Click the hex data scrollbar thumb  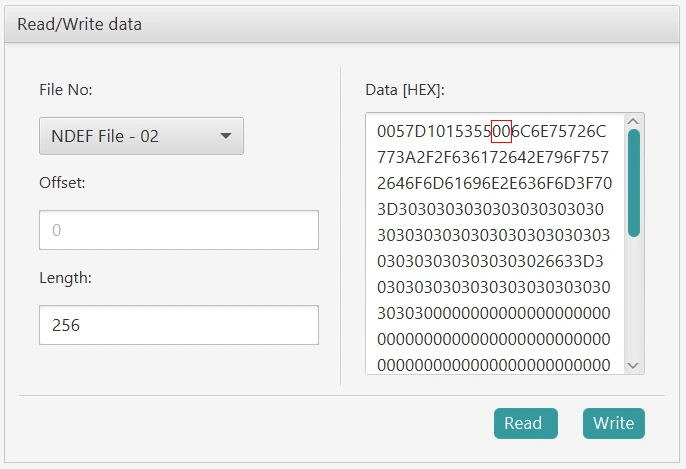tap(633, 182)
